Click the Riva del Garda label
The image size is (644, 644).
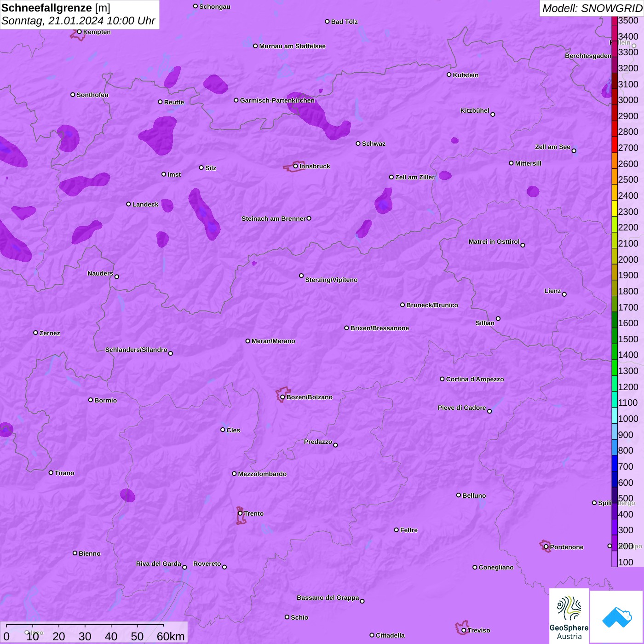point(159,563)
